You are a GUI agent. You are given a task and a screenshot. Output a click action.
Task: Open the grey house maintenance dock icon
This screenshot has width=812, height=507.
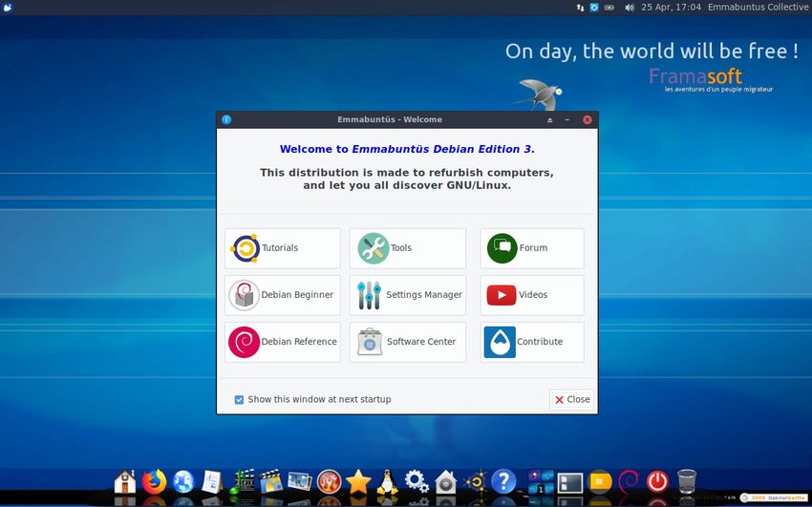(x=445, y=481)
